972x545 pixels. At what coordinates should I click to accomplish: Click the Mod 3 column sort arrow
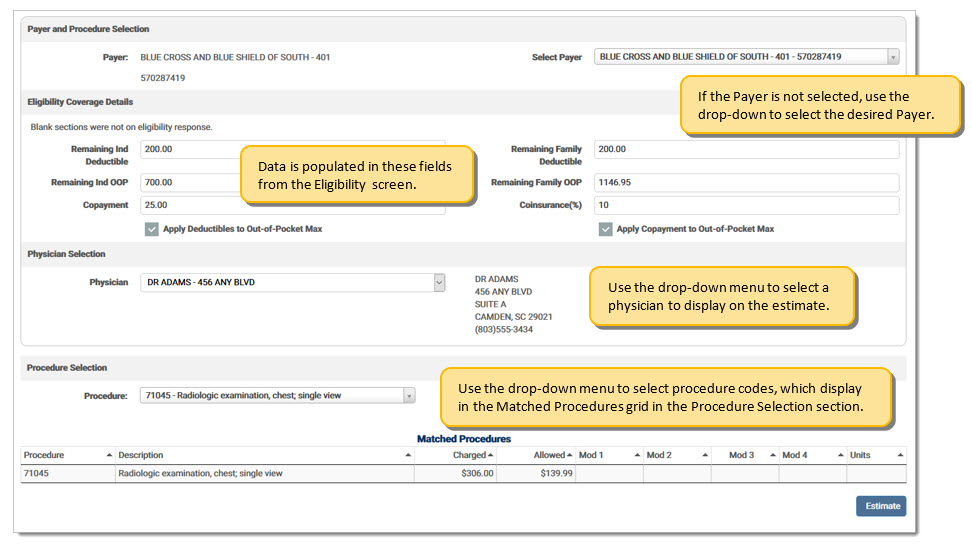(x=773, y=456)
